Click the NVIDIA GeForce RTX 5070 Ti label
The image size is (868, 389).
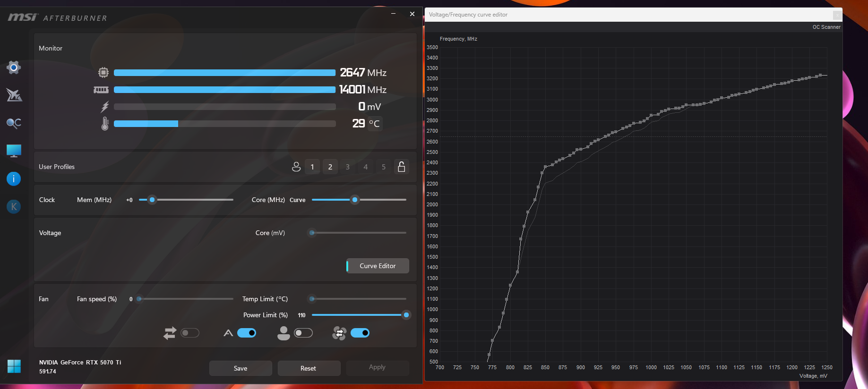pos(80,363)
